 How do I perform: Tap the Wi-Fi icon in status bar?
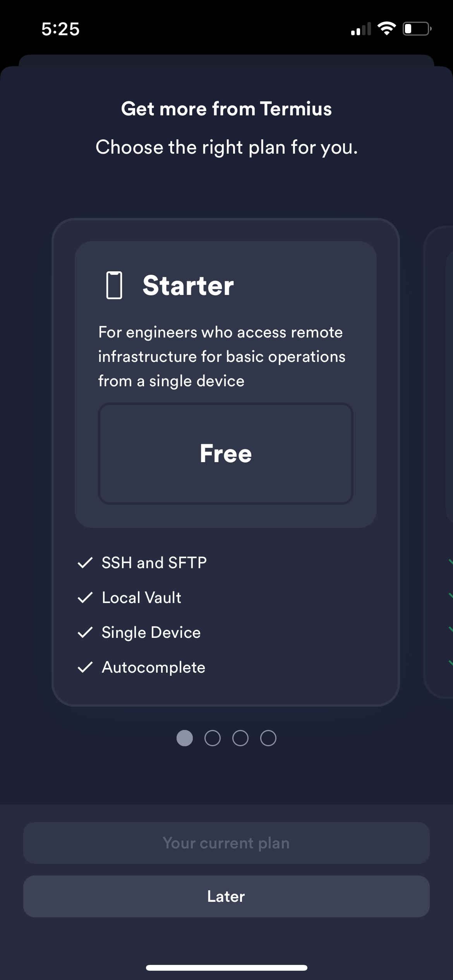pos(386,29)
